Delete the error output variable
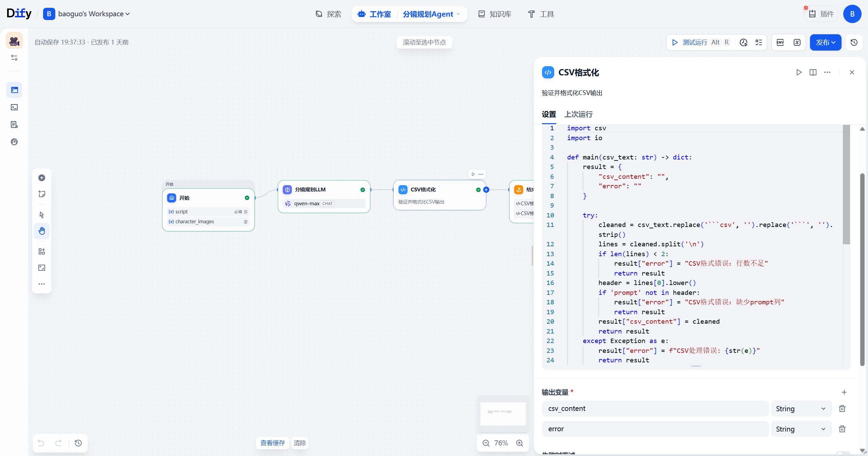868x456 pixels. pyautogui.click(x=842, y=429)
